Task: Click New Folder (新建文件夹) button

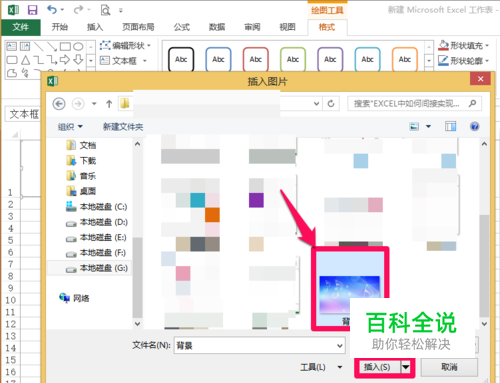Action: click(x=123, y=127)
